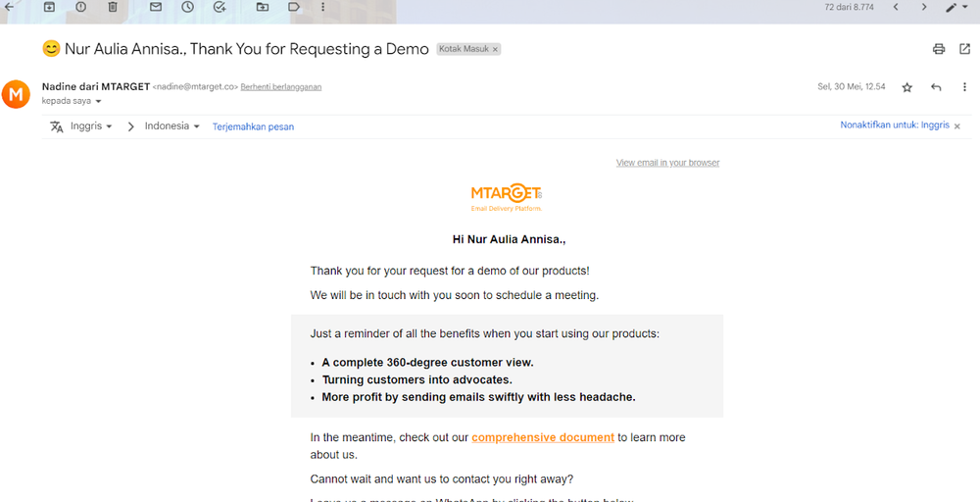Star this email from Nadine

pyautogui.click(x=907, y=87)
